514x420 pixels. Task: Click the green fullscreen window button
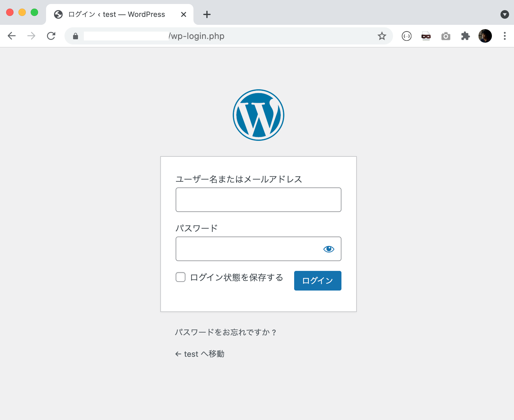tap(34, 12)
